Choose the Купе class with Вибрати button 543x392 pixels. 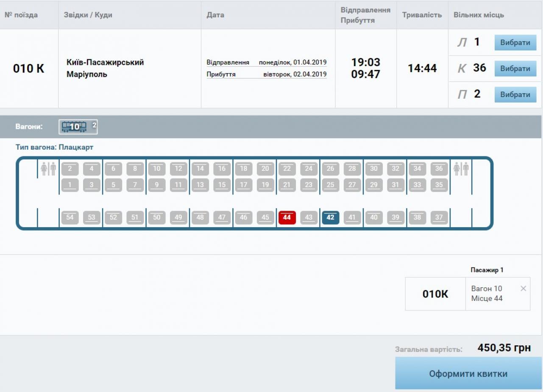click(x=515, y=69)
